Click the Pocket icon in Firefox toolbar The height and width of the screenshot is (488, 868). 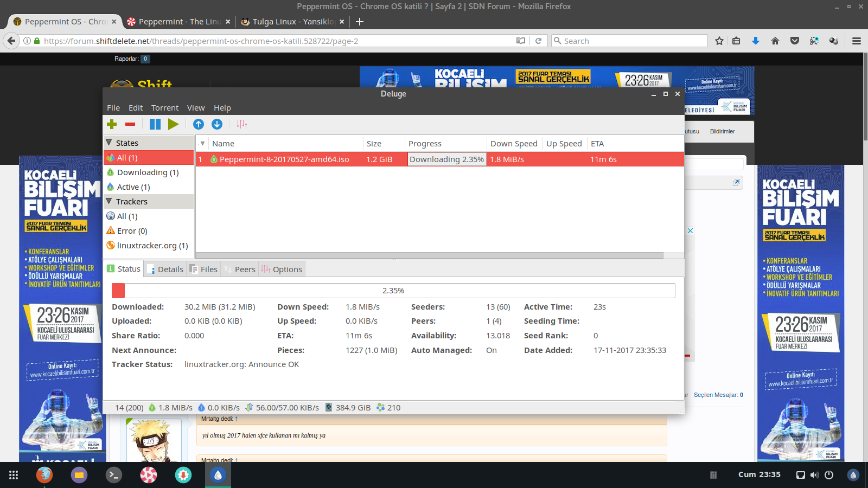point(795,41)
